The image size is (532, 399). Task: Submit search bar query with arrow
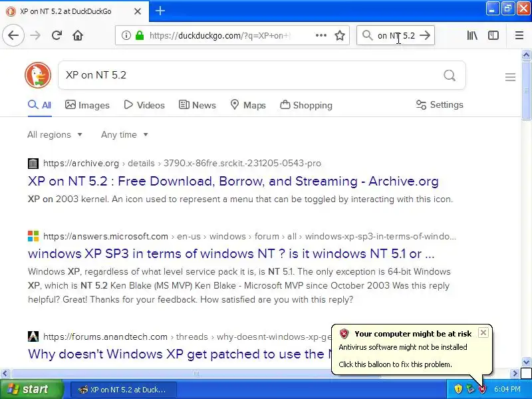click(425, 35)
